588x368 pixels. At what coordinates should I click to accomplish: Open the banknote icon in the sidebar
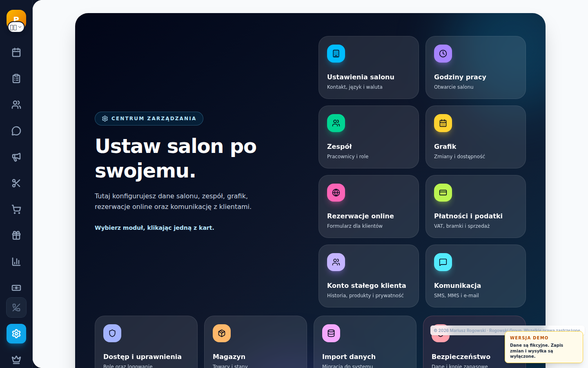click(x=16, y=288)
